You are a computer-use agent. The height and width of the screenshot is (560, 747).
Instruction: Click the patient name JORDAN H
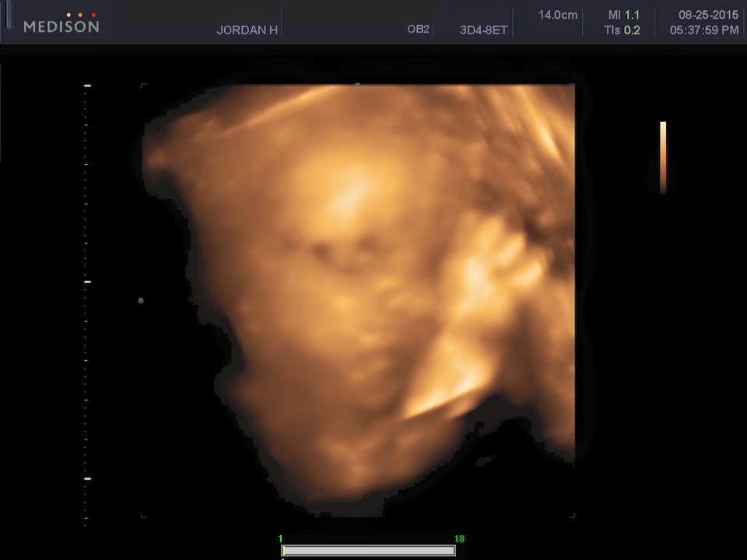(x=247, y=30)
